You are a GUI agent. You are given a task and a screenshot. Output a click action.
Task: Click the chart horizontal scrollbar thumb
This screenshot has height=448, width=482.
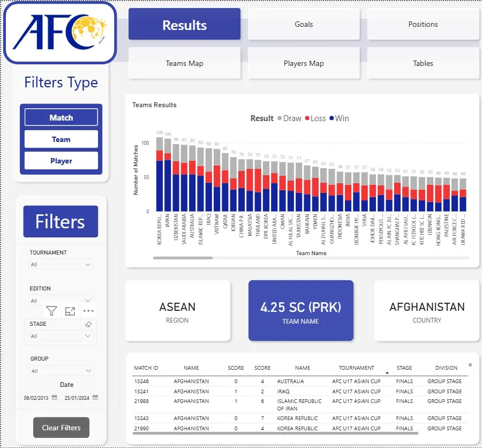[x=183, y=258]
